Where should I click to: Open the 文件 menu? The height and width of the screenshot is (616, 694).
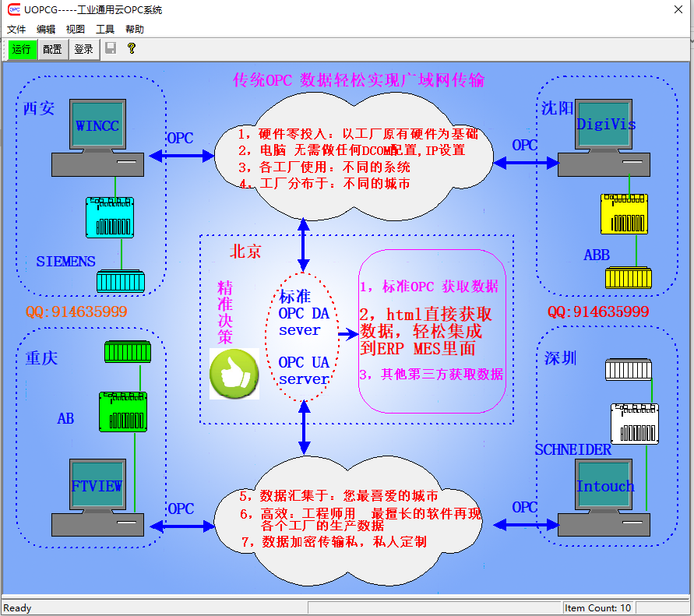click(x=16, y=30)
